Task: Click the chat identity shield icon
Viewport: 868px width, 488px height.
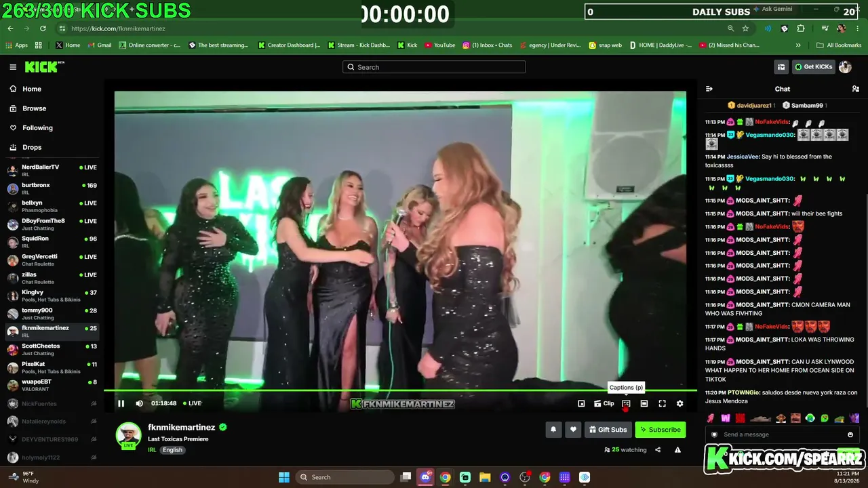Action: coord(714,434)
